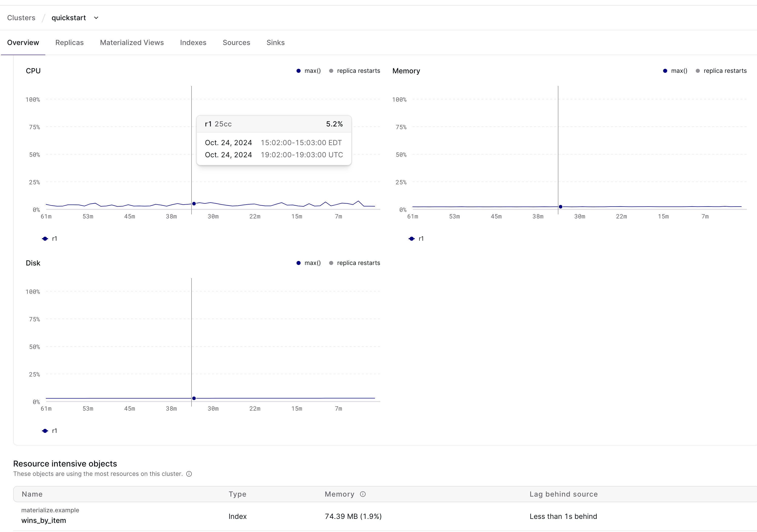This screenshot has width=757, height=532.
Task: Expand cluster selector chevron arrow
Action: point(96,18)
